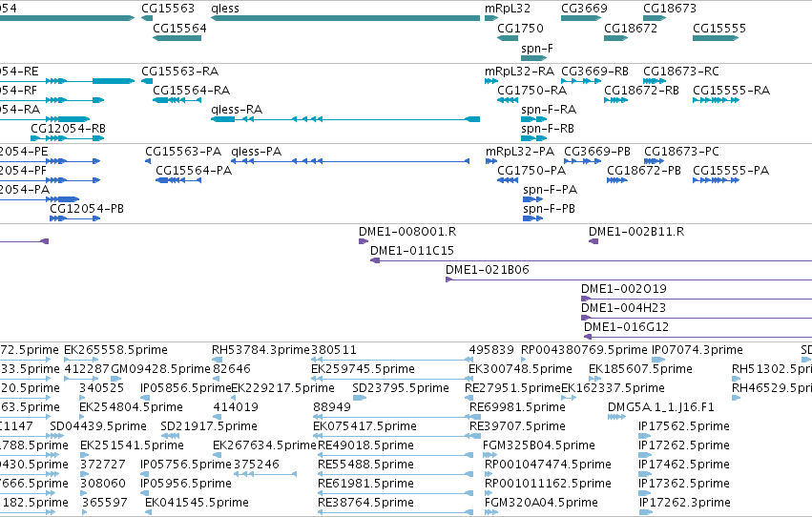
Task: Click transcript label spn-F-RA
Action: pos(549,109)
